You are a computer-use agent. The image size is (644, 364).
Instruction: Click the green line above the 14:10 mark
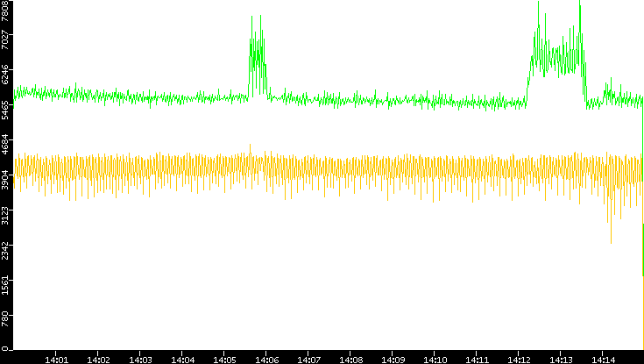435,102
